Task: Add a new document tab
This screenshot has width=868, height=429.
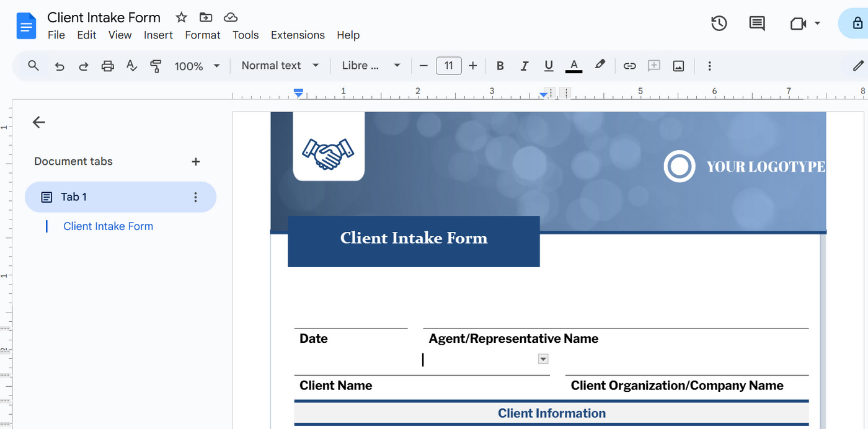Action: pos(195,161)
